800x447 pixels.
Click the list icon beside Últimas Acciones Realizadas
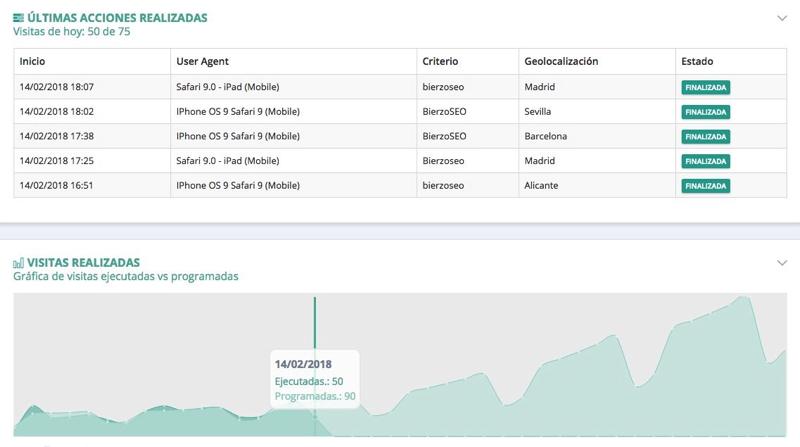click(19, 17)
